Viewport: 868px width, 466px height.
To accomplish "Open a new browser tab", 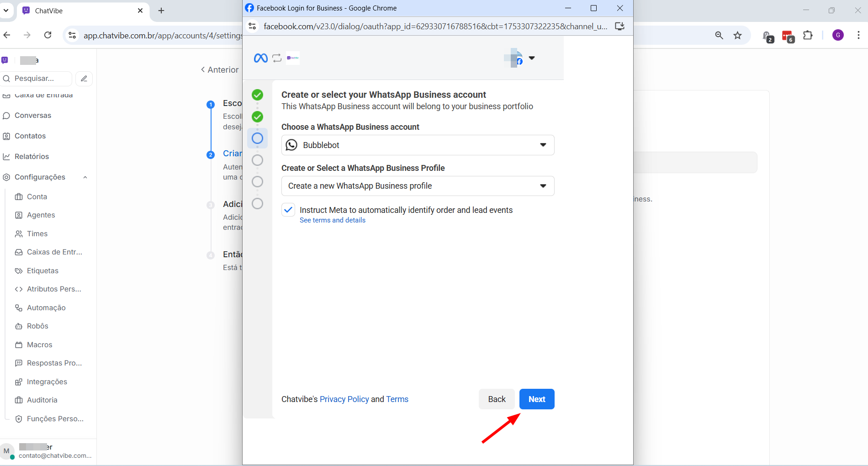I will 161,11.
